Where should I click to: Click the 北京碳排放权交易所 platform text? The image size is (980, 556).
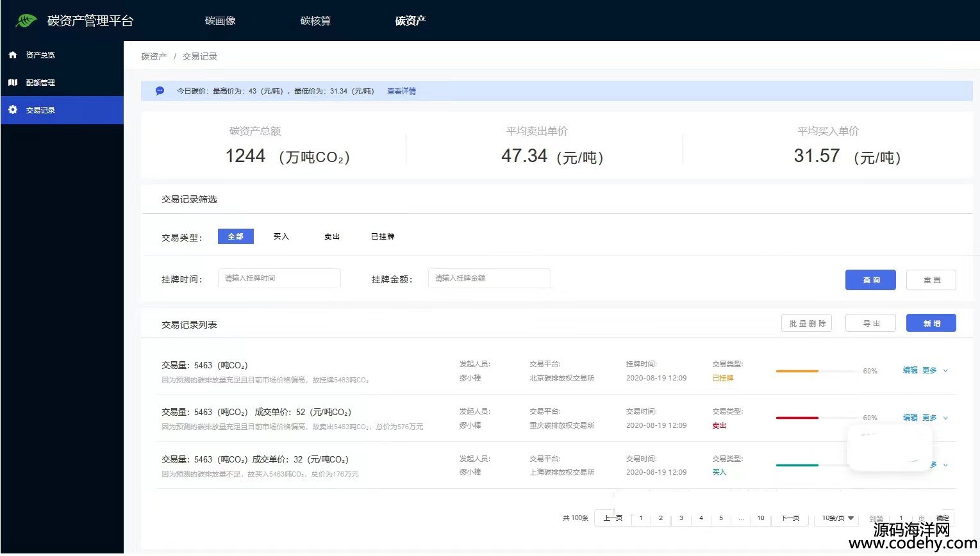pos(562,378)
